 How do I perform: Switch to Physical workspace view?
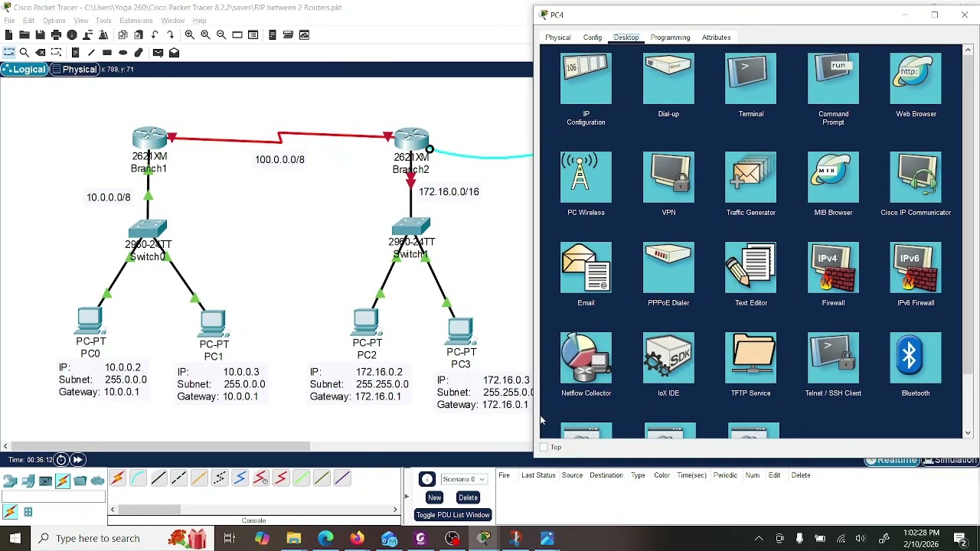75,70
